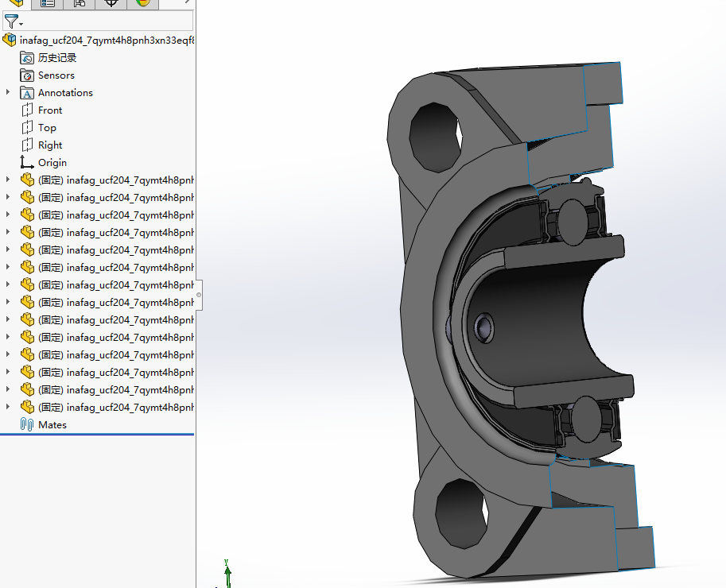726x588 pixels.
Task: Switch to the ConfigurationManager tab
Action: click(x=78, y=4)
